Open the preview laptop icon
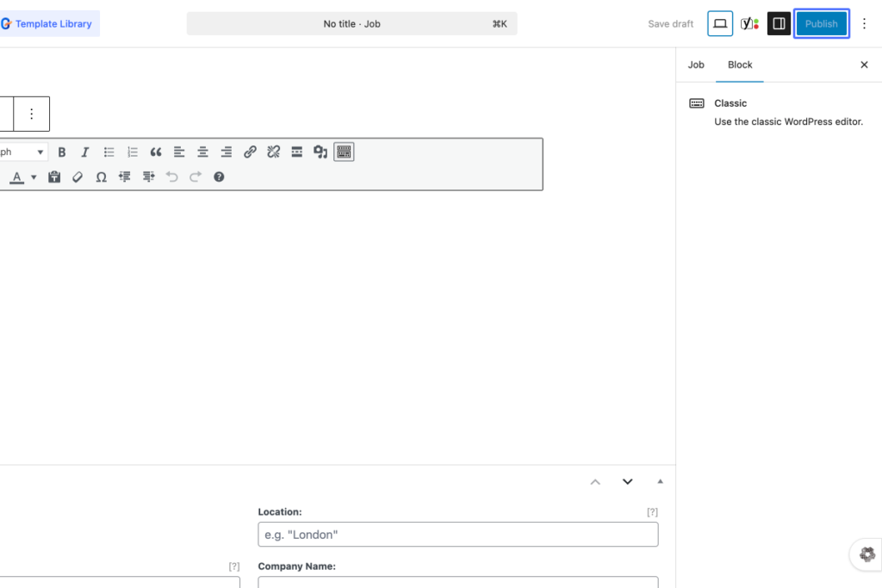Screen dimensions: 882x588 (x=720, y=23)
